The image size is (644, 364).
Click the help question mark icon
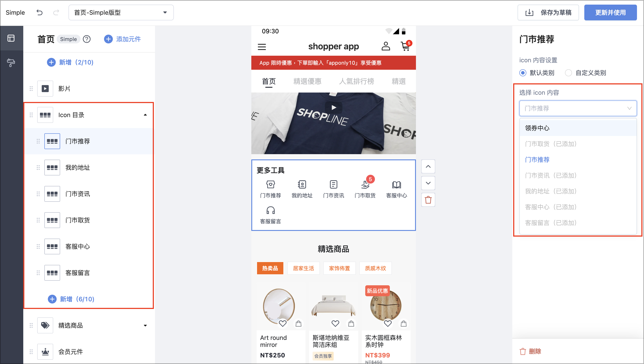86,39
